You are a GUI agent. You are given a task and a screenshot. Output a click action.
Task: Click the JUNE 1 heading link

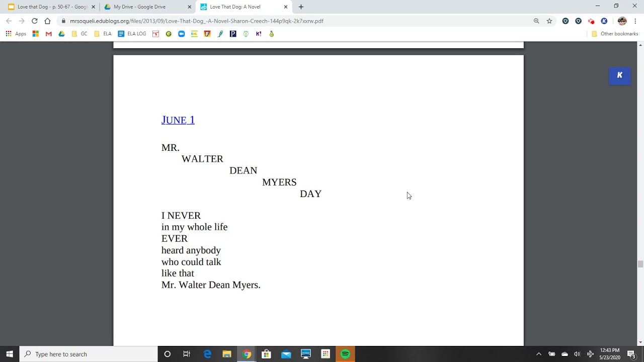click(x=178, y=120)
